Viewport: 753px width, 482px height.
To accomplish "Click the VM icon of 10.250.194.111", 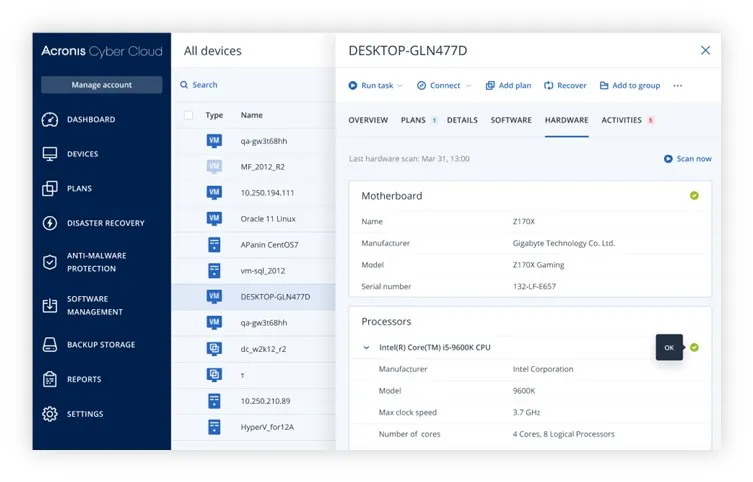I will 214,193.
